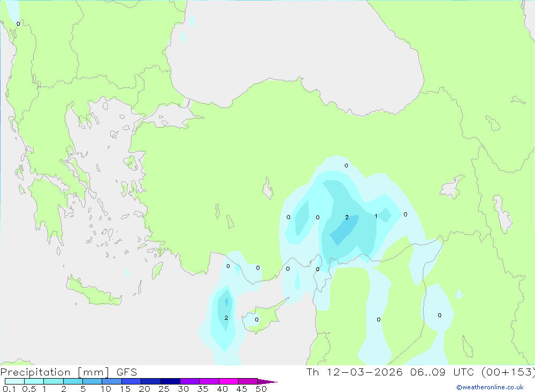Select the 45–50 mm legend swatch
Image resolution: width=535 pixels, height=392 pixels.
coord(248,381)
